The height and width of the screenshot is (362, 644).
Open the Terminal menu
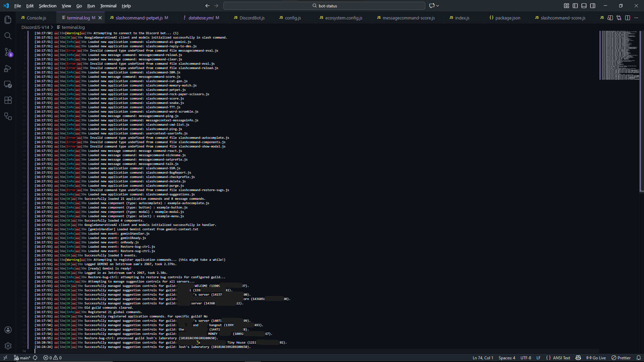pyautogui.click(x=108, y=6)
